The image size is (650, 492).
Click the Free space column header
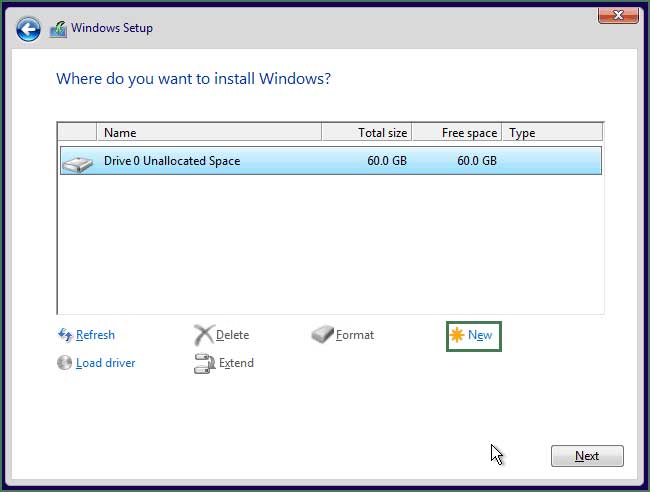(457, 133)
